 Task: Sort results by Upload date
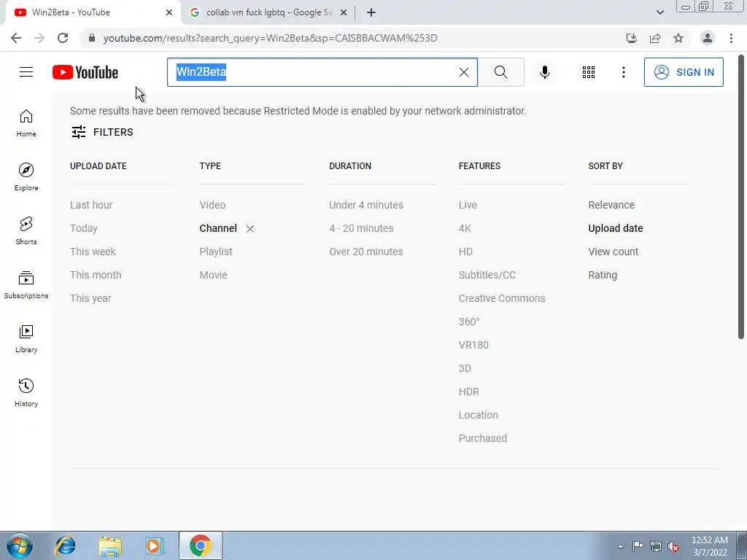(x=616, y=228)
